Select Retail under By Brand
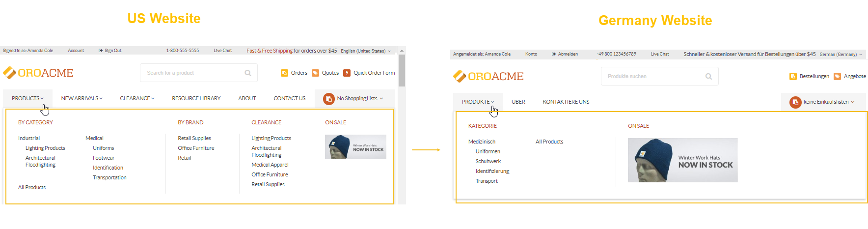 (x=185, y=158)
